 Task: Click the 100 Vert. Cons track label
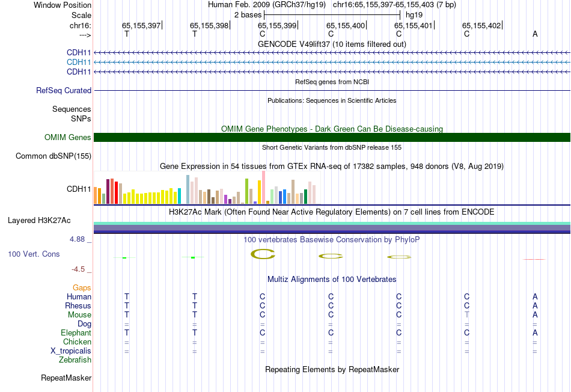[34, 254]
